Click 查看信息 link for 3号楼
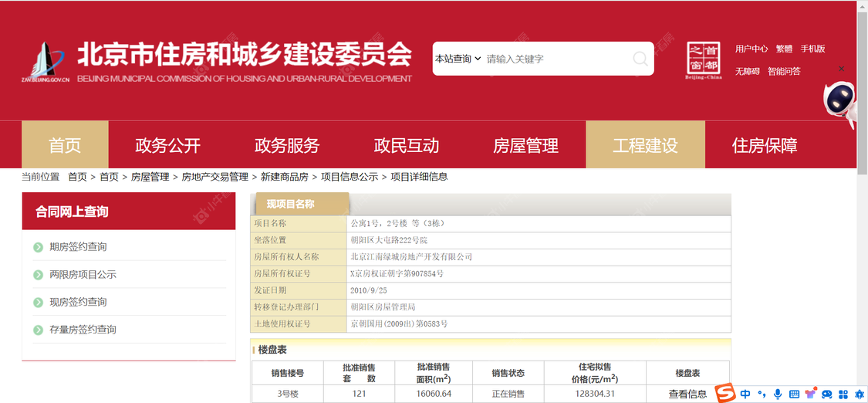 687,395
